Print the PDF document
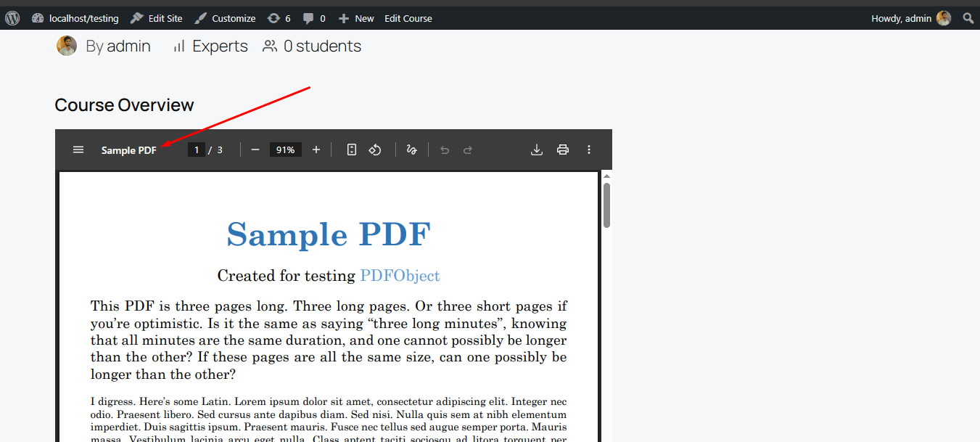The height and width of the screenshot is (442, 980). click(563, 150)
